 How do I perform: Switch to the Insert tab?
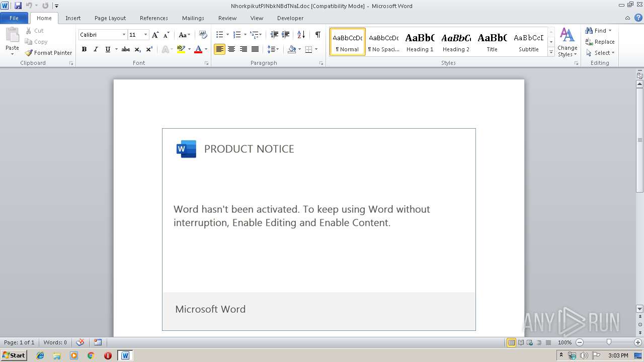pyautogui.click(x=73, y=18)
